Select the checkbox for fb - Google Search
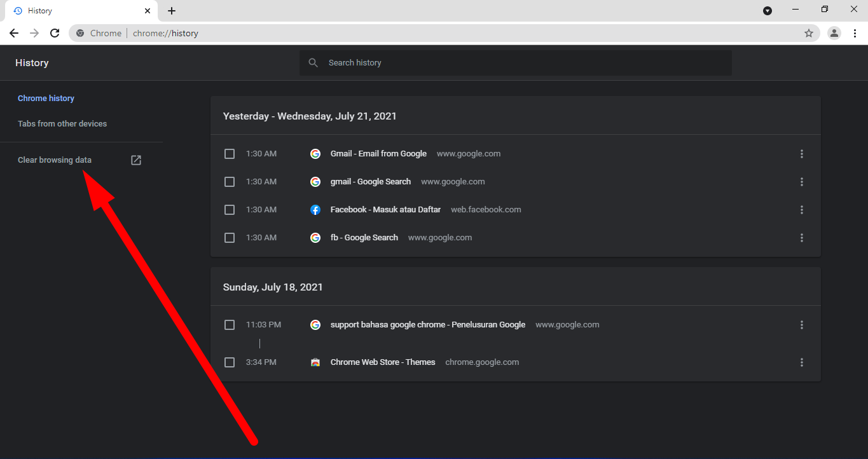Viewport: 868px width, 459px height. coord(230,238)
